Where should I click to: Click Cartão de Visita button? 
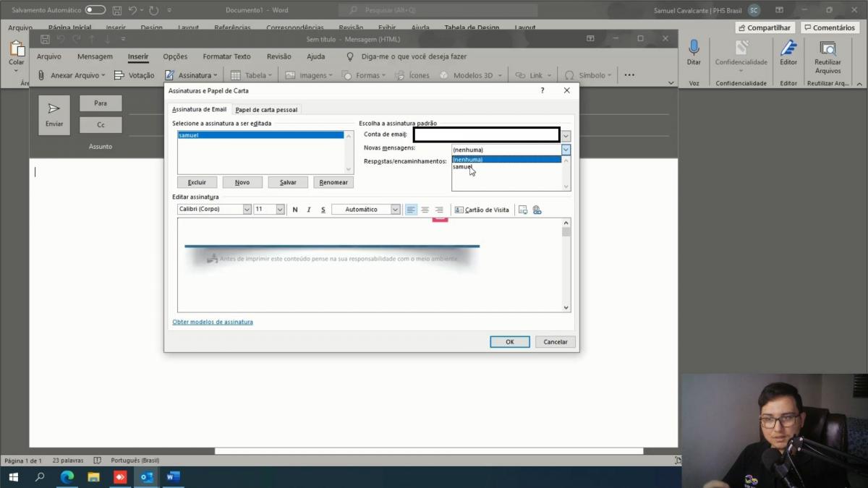point(482,210)
